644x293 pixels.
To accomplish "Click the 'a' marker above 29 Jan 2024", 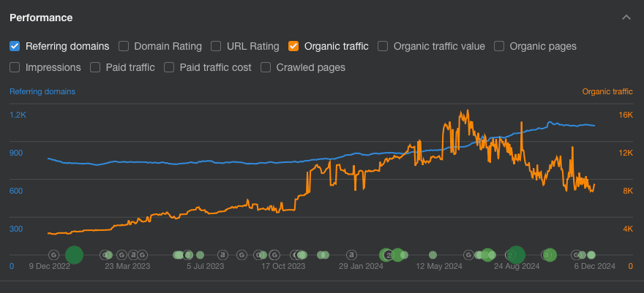I will pyautogui.click(x=351, y=255).
